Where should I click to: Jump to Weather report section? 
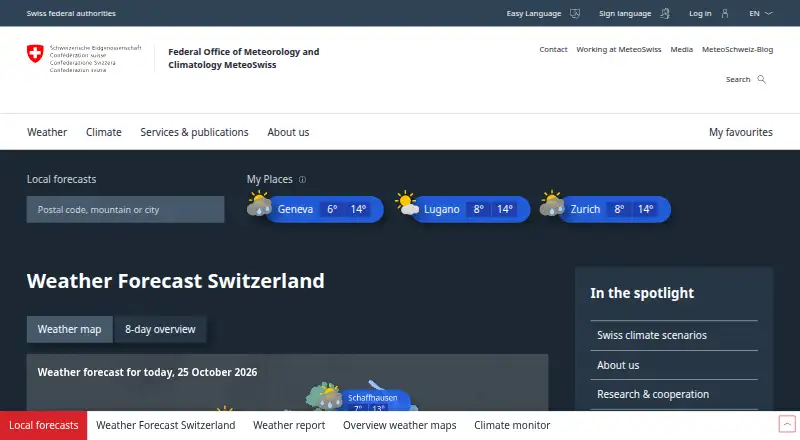point(289,425)
